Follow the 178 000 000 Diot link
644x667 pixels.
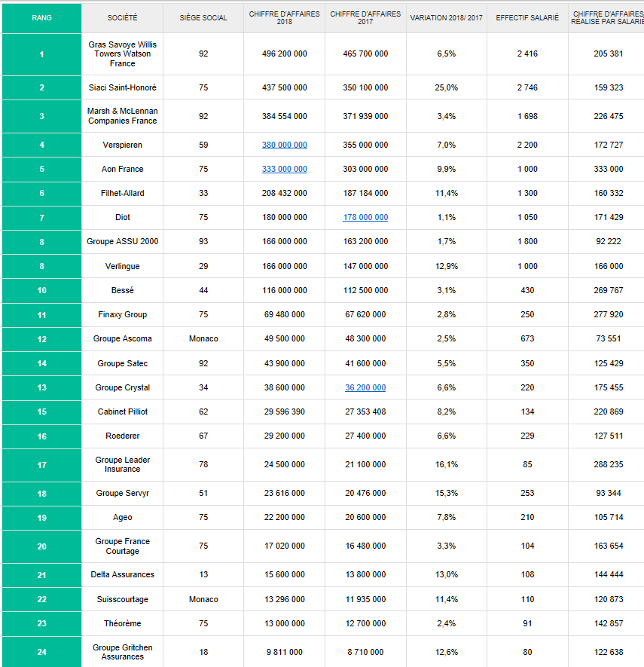[365, 217]
